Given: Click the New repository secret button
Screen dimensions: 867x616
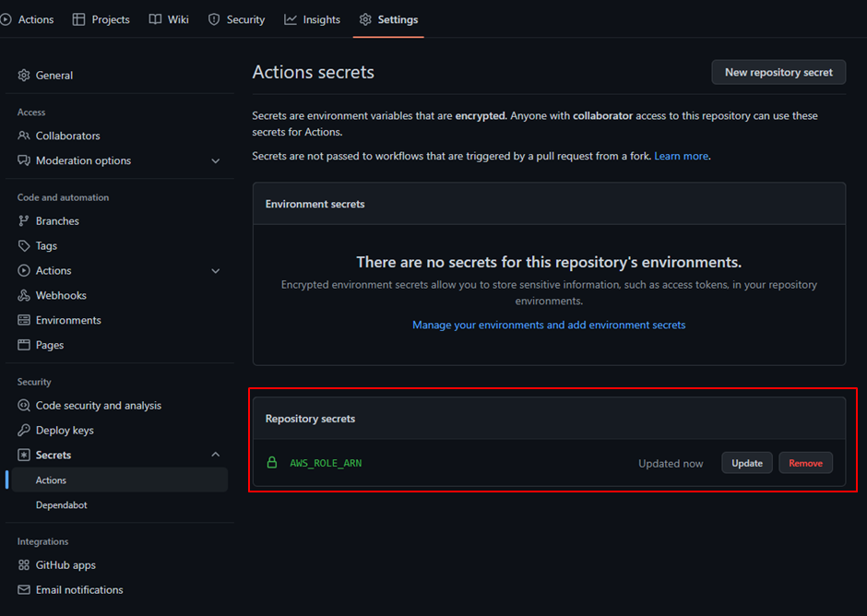Looking at the screenshot, I should [778, 72].
